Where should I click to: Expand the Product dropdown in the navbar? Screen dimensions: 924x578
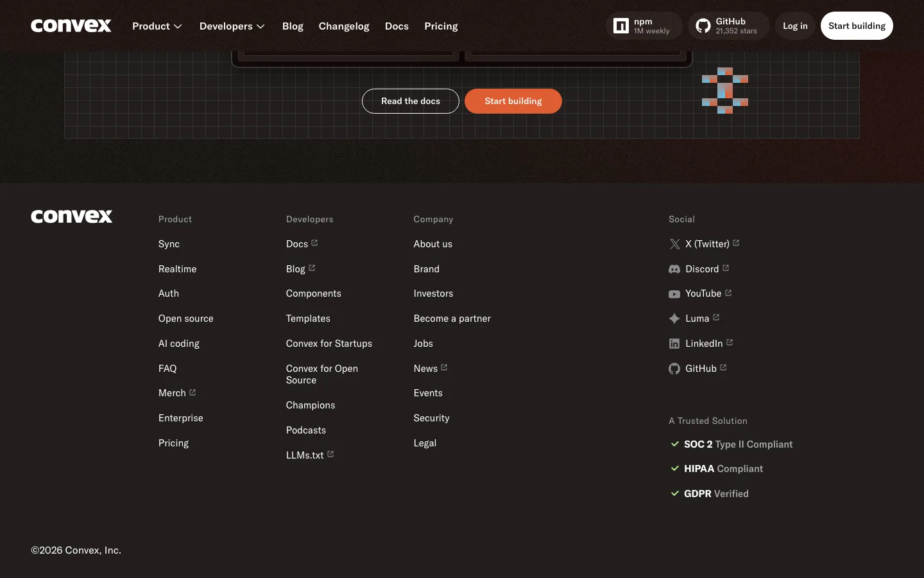157,26
